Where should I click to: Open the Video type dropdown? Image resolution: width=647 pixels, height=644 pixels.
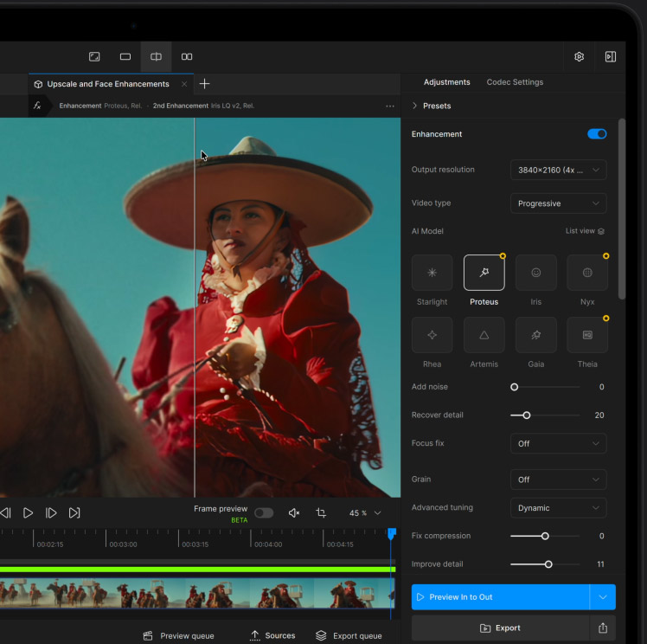[558, 203]
